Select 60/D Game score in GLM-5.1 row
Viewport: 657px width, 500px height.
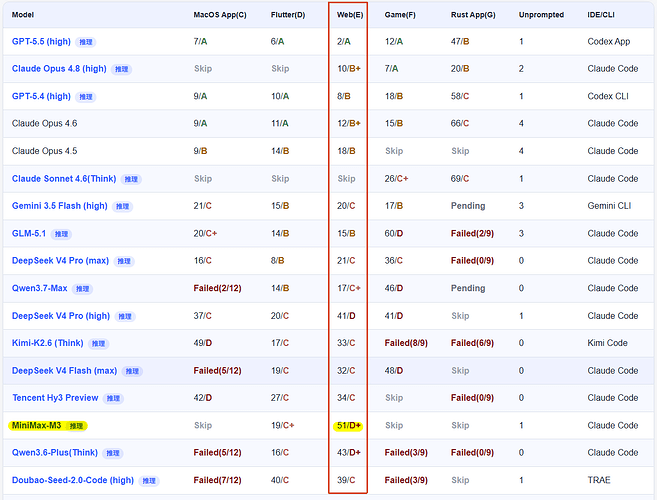click(394, 233)
